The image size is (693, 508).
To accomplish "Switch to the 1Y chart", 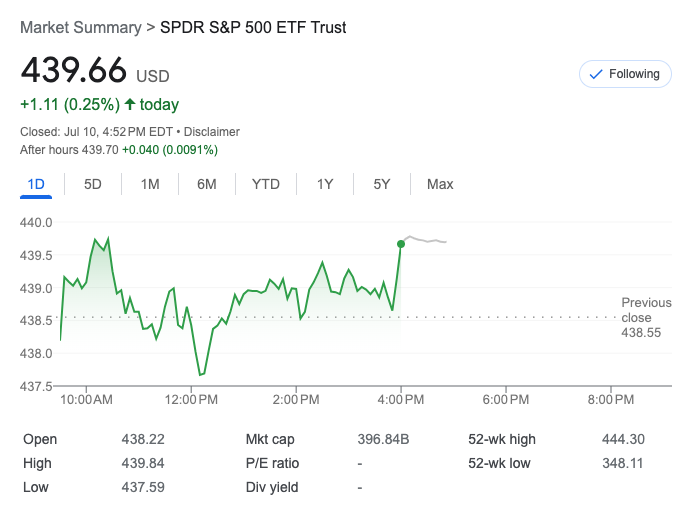I will click(x=325, y=184).
